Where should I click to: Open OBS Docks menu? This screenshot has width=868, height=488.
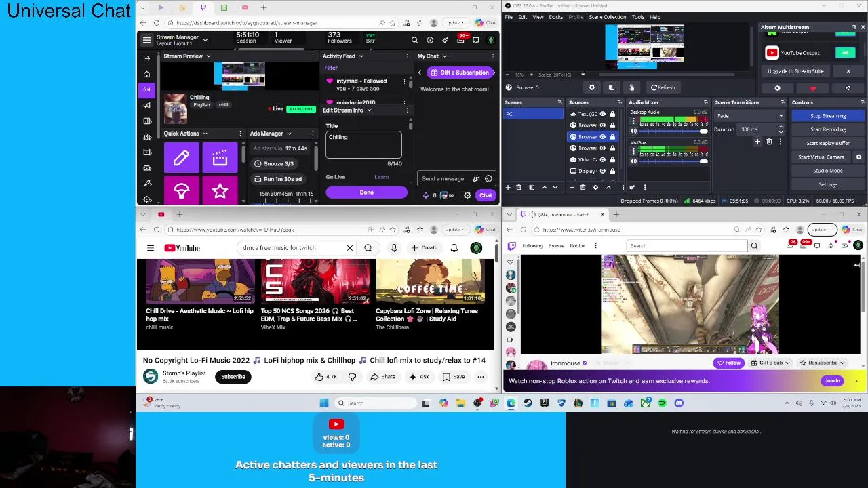point(555,17)
